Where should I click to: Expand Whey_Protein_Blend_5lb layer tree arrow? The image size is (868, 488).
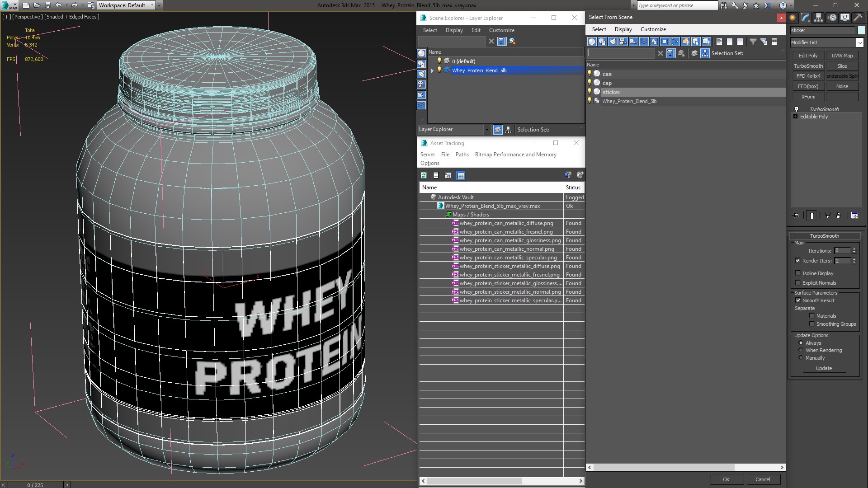tap(432, 70)
